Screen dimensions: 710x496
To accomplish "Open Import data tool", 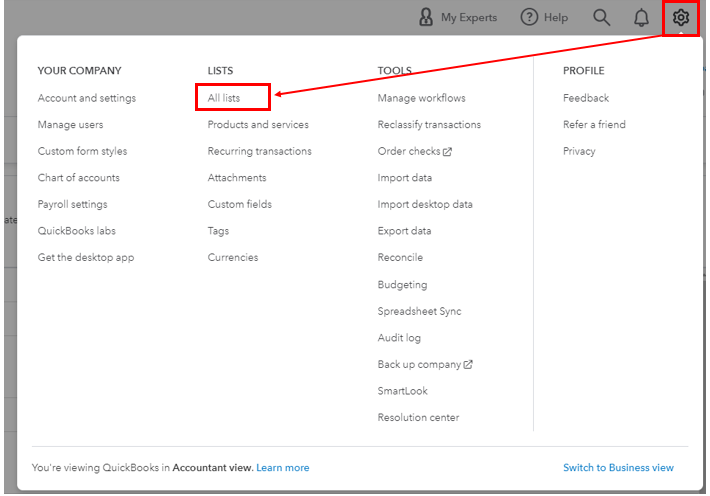I will (x=405, y=178).
